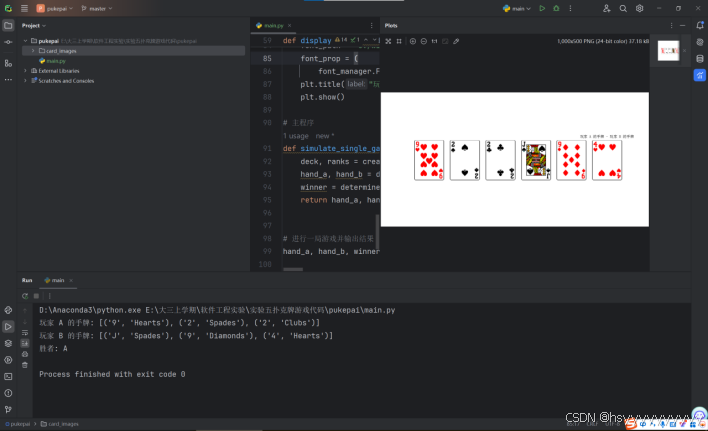Viewport: 708px width, 431px height.
Task: Open the Project view options dropdown
Action: (34, 26)
